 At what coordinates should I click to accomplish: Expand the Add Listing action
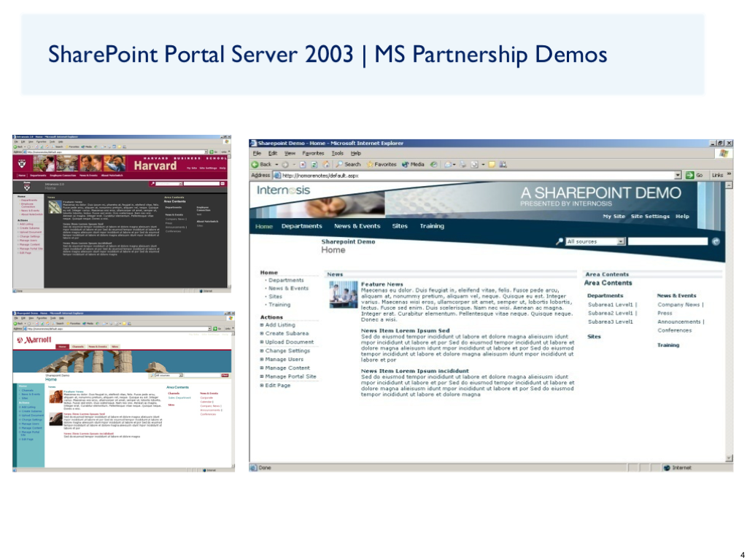pyautogui.click(x=262, y=324)
